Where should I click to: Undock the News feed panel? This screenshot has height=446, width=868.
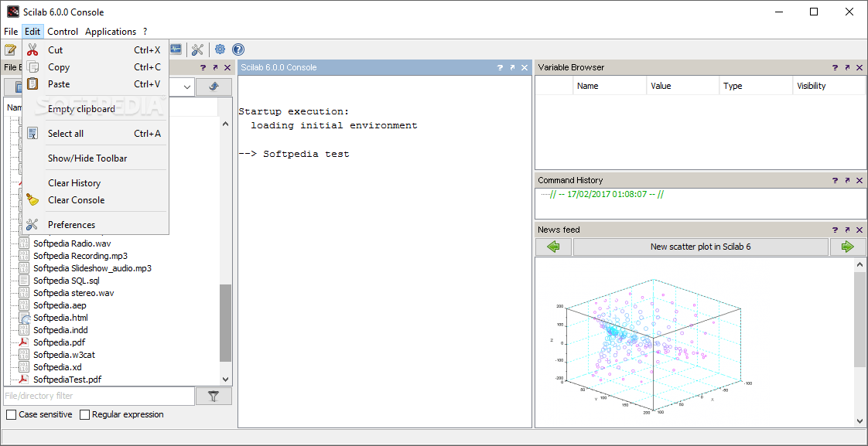(x=847, y=230)
